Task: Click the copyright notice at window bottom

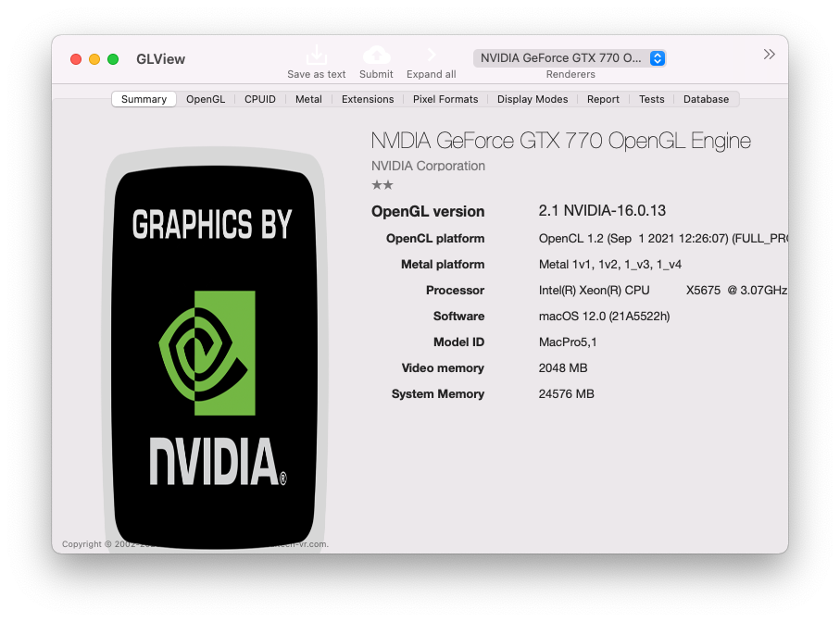Action: (195, 544)
